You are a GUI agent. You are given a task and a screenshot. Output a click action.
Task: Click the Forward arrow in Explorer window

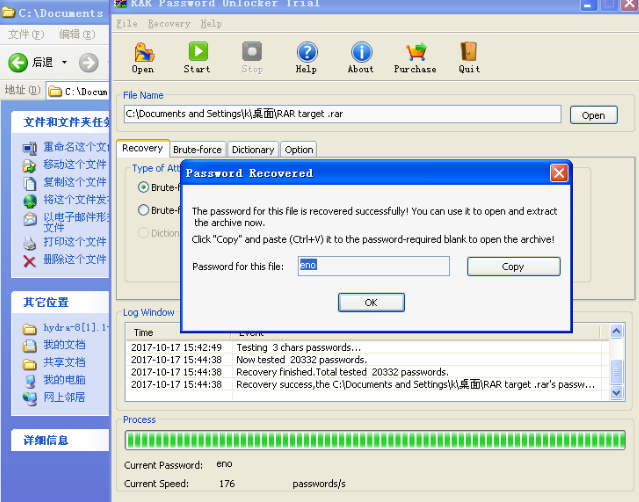click(88, 63)
